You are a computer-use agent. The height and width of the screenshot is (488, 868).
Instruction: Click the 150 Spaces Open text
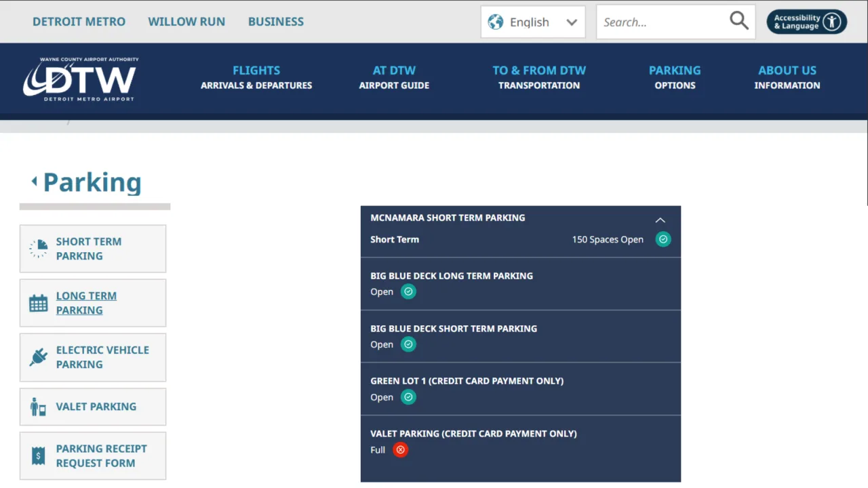pos(608,239)
